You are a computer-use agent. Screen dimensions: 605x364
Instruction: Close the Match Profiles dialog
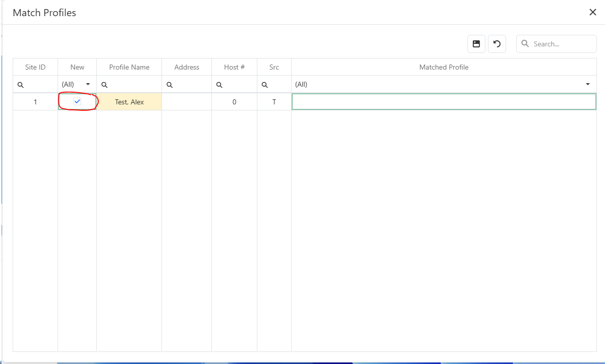pyautogui.click(x=593, y=12)
